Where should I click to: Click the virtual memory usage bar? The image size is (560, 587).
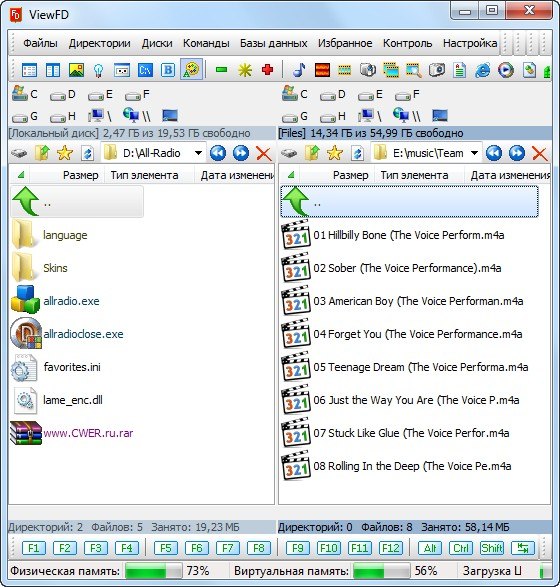pyautogui.click(x=381, y=571)
